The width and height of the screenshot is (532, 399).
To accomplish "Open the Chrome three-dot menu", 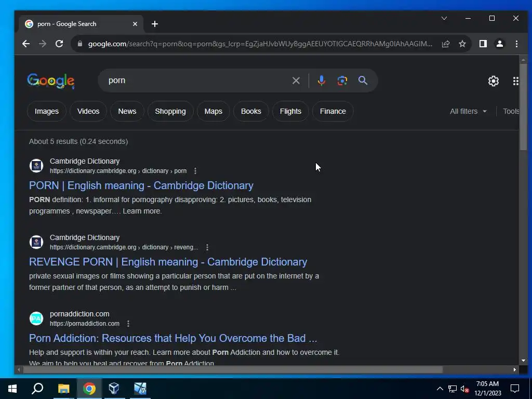I will [516, 44].
